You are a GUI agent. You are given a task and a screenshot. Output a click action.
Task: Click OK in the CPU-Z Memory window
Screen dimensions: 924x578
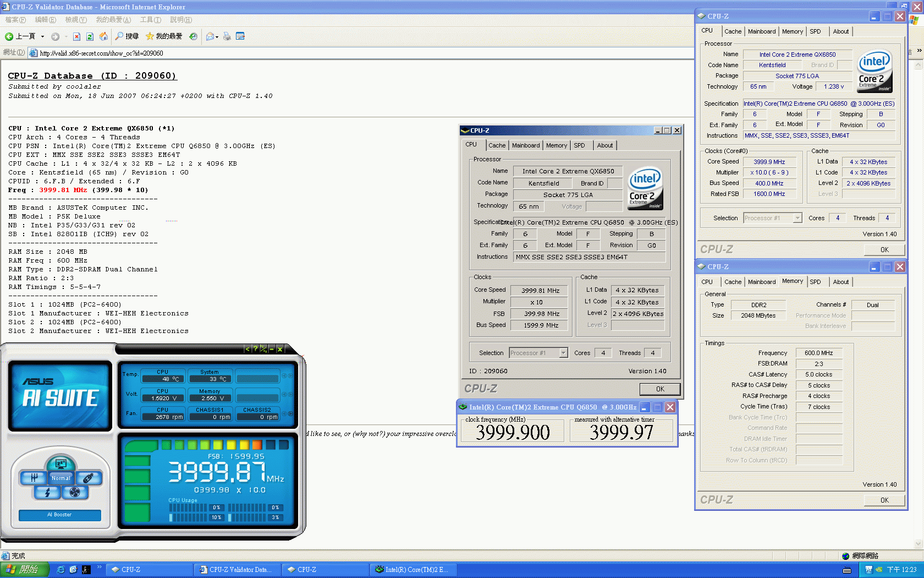click(884, 500)
